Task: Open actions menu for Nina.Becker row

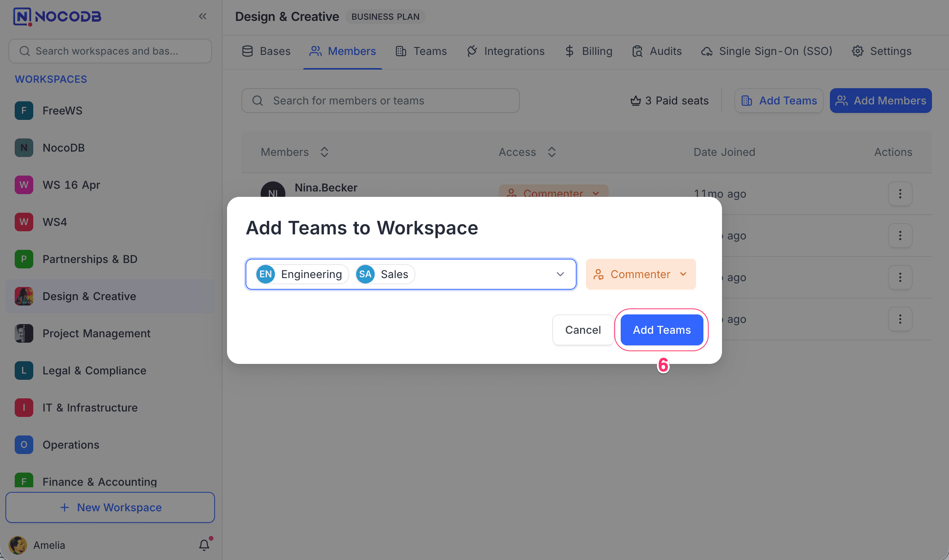Action: (x=900, y=193)
